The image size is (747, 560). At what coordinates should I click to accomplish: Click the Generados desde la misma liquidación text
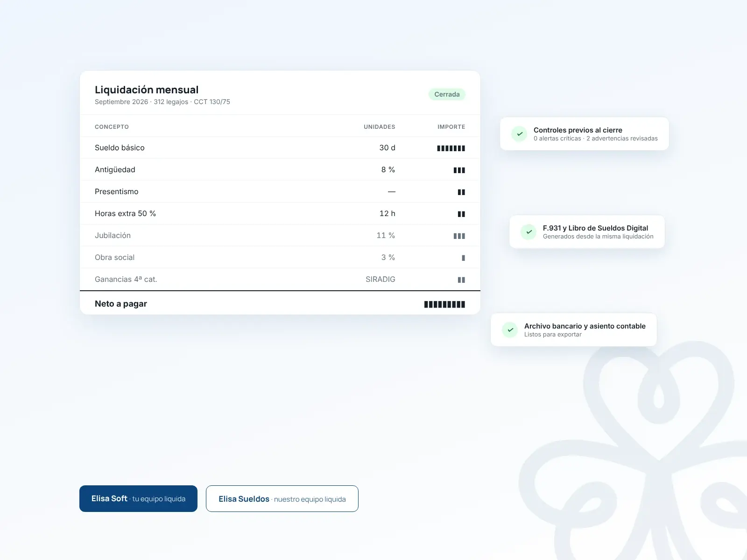pos(598,237)
